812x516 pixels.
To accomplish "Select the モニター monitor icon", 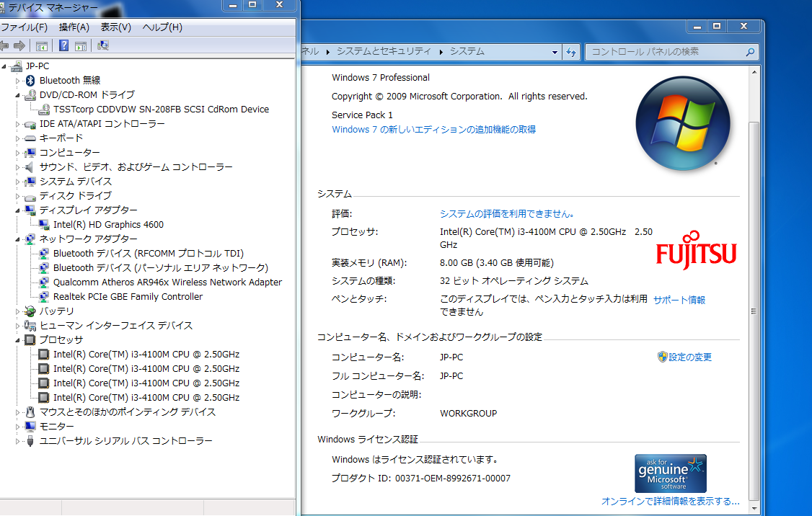I will (x=30, y=427).
